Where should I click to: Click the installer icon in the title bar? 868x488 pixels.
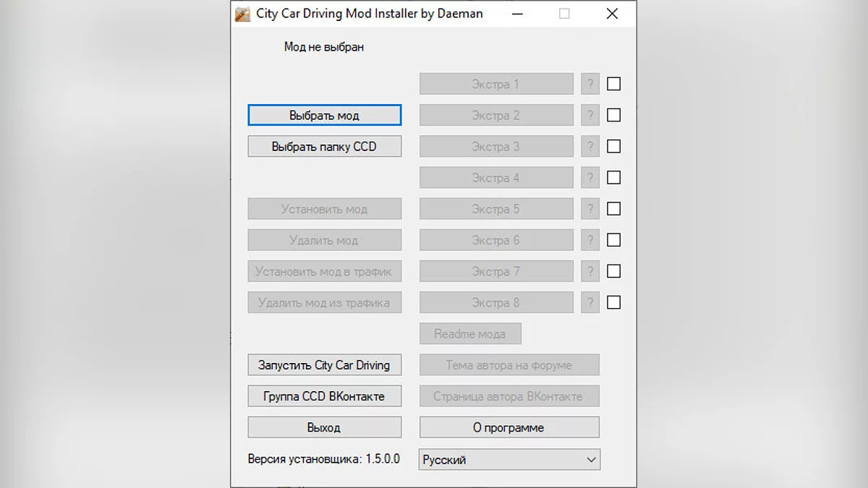[x=242, y=13]
